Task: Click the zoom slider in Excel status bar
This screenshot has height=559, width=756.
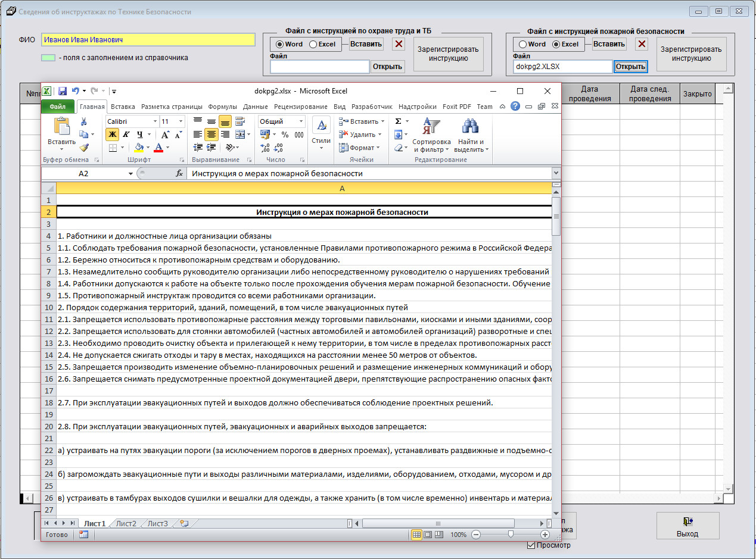Action: click(x=511, y=535)
